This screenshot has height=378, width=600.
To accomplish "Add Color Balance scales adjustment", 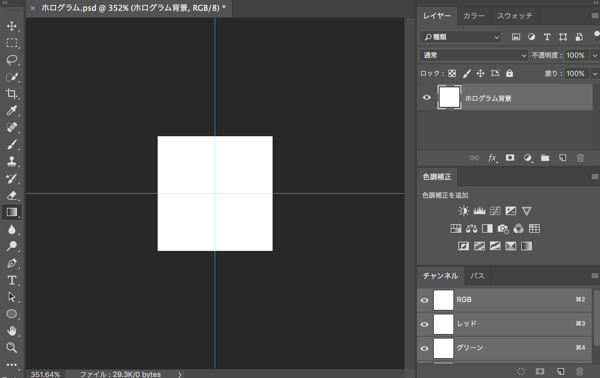I will 471,228.
